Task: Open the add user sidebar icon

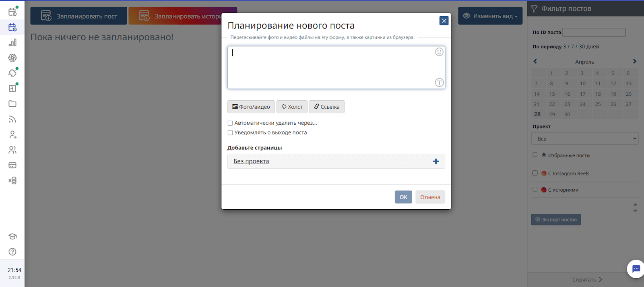Action: click(12, 134)
